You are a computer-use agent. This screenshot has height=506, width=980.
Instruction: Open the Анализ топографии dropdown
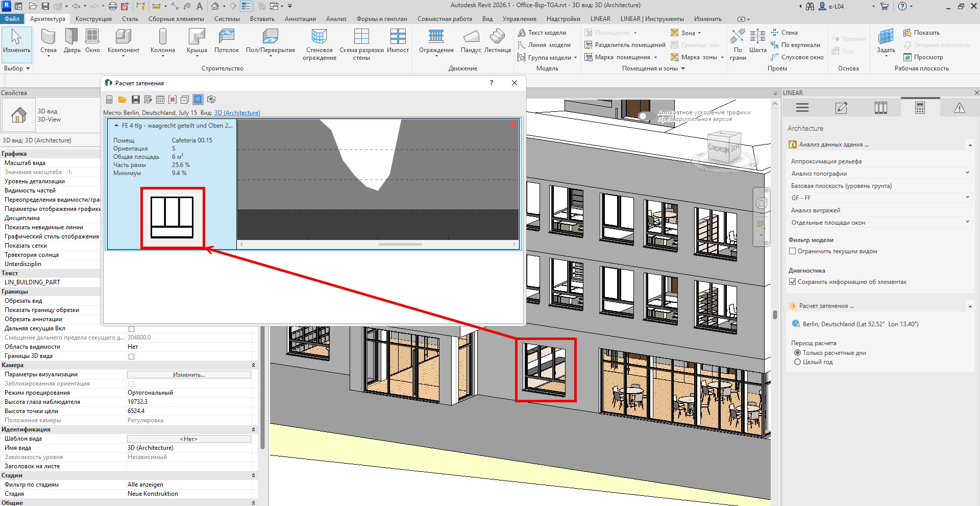(x=879, y=174)
